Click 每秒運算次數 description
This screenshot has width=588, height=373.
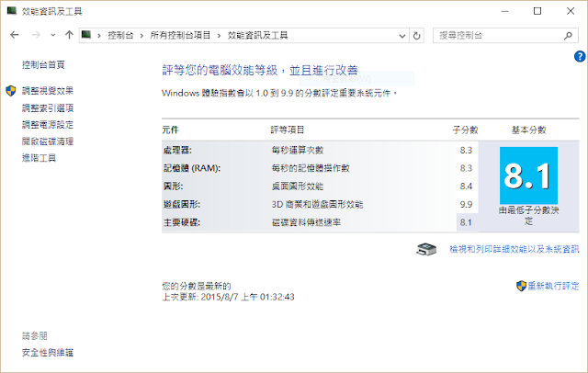pos(298,151)
